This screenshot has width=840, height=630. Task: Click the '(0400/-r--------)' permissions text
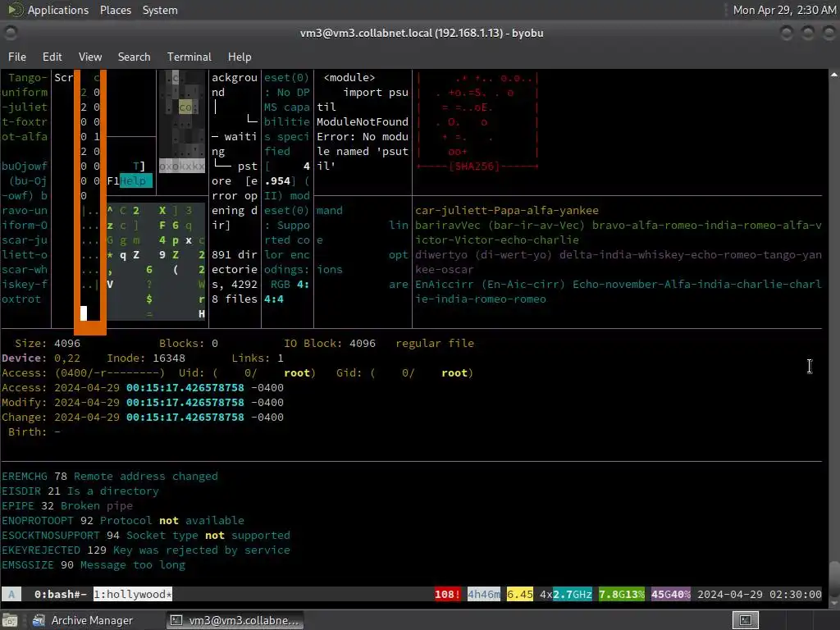[x=109, y=373]
